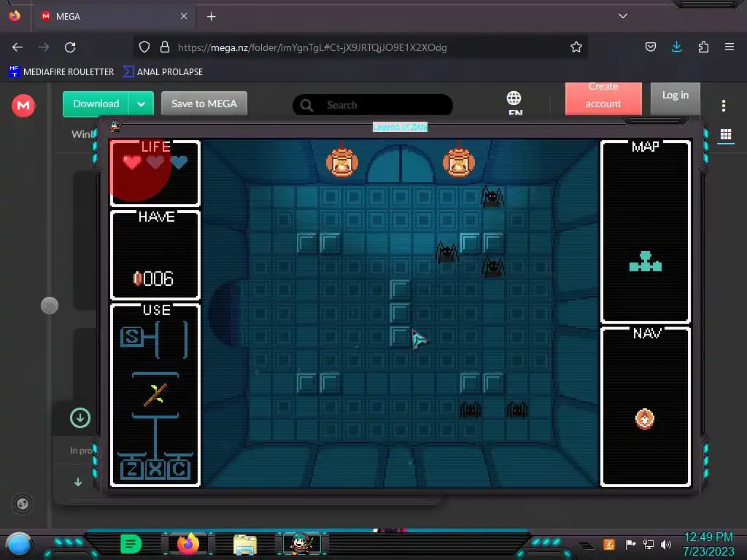Switch to the Zilda game taskbar icon

click(x=302, y=544)
